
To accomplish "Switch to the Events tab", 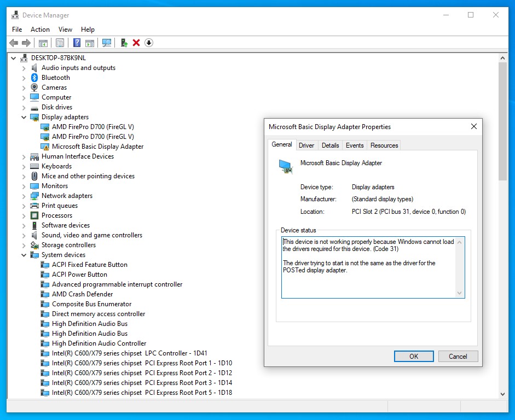I will (x=355, y=145).
